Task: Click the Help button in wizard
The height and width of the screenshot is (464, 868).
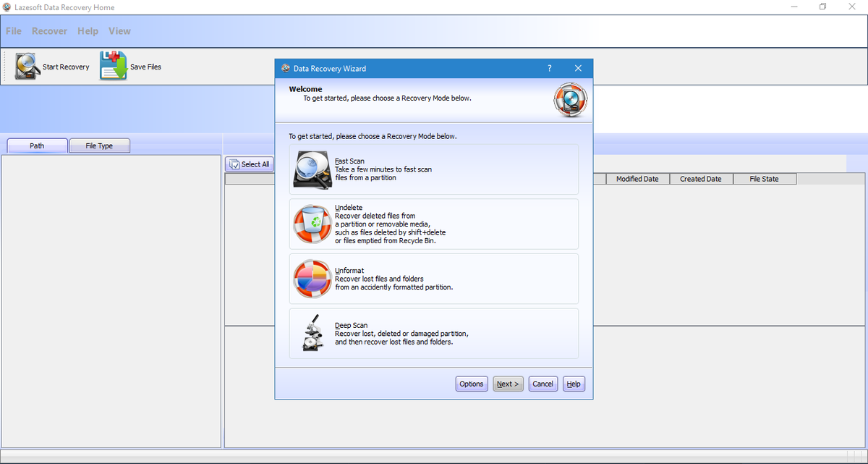Action: 574,384
